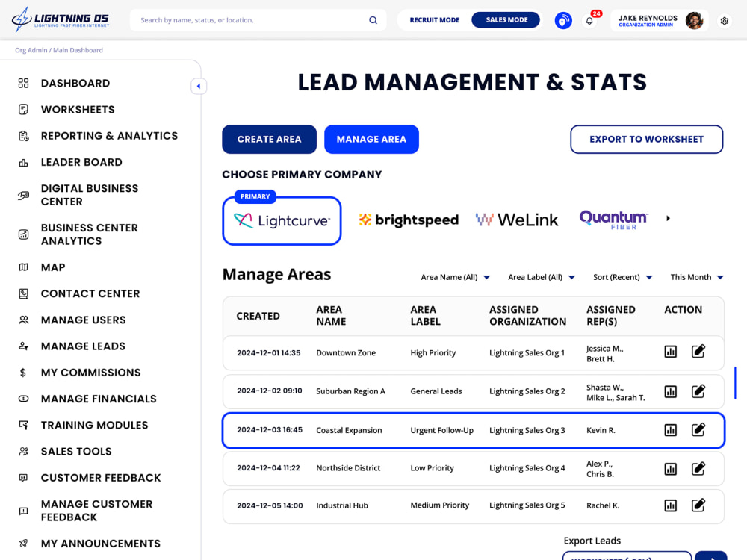Select the Coastal Expansion table row

pos(474,431)
